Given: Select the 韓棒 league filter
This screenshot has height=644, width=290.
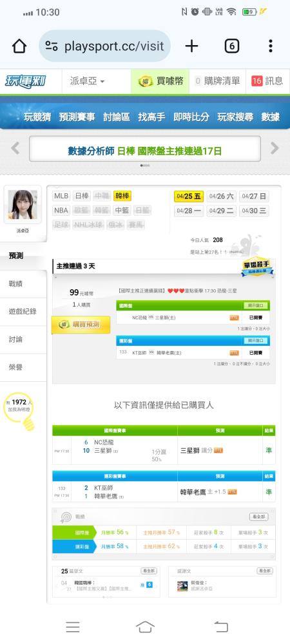Looking at the screenshot, I should click(x=122, y=196).
